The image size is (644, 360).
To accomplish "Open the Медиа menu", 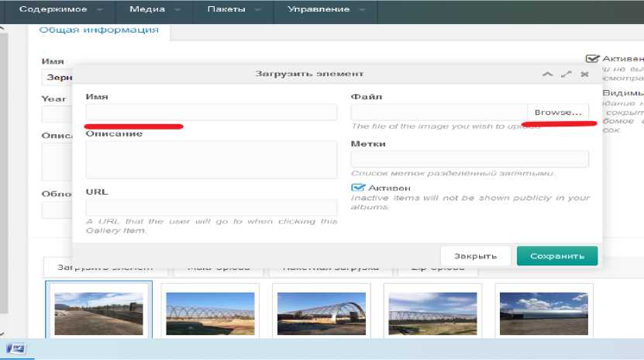I will (147, 9).
